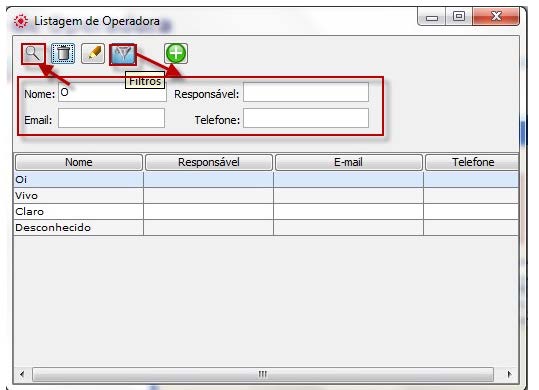
Task: Select the Vivo row
Action: [266, 196]
